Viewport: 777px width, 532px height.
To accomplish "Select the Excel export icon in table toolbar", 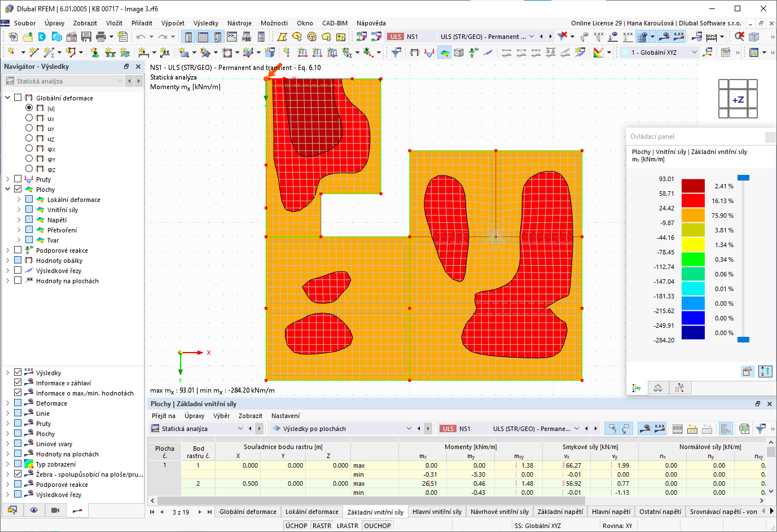I will (x=743, y=428).
